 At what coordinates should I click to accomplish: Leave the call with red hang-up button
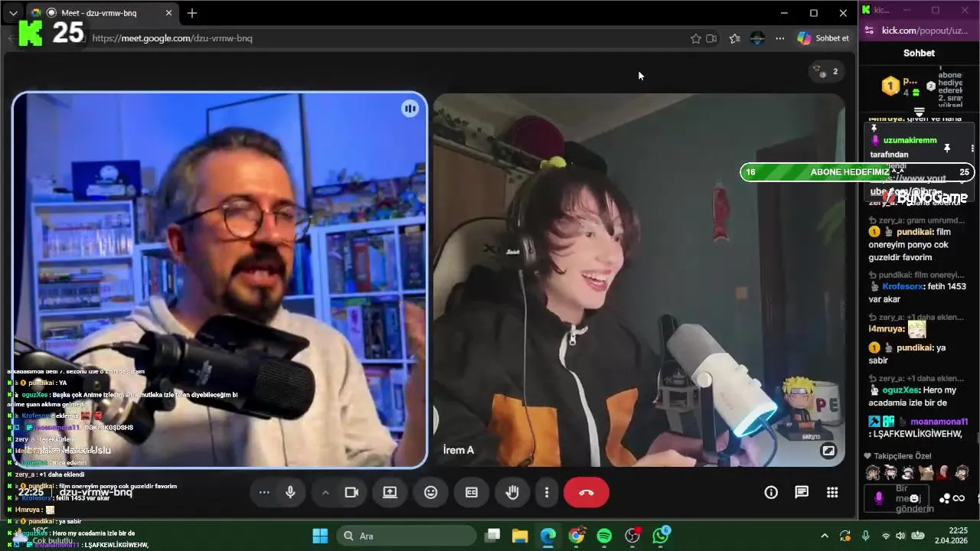586,493
